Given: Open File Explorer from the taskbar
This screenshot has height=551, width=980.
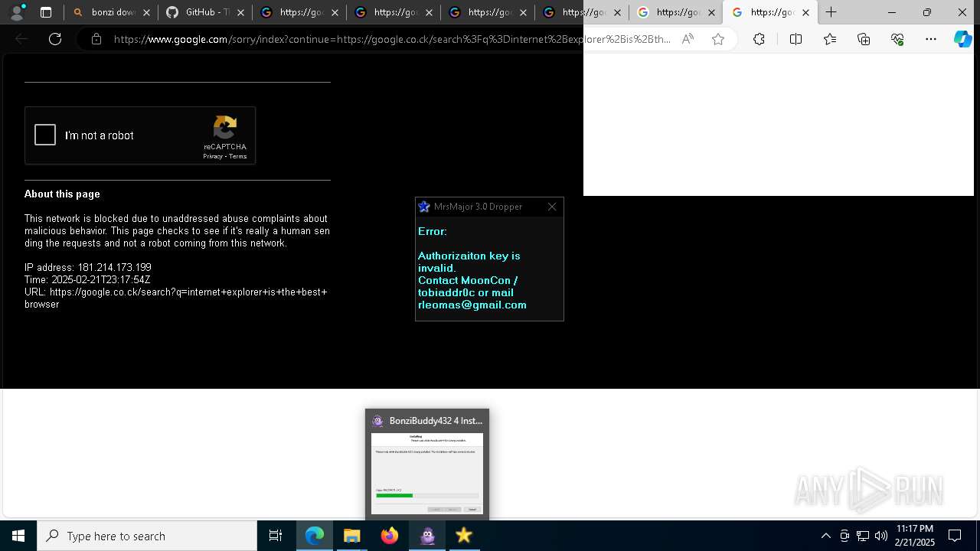Looking at the screenshot, I should point(352,536).
